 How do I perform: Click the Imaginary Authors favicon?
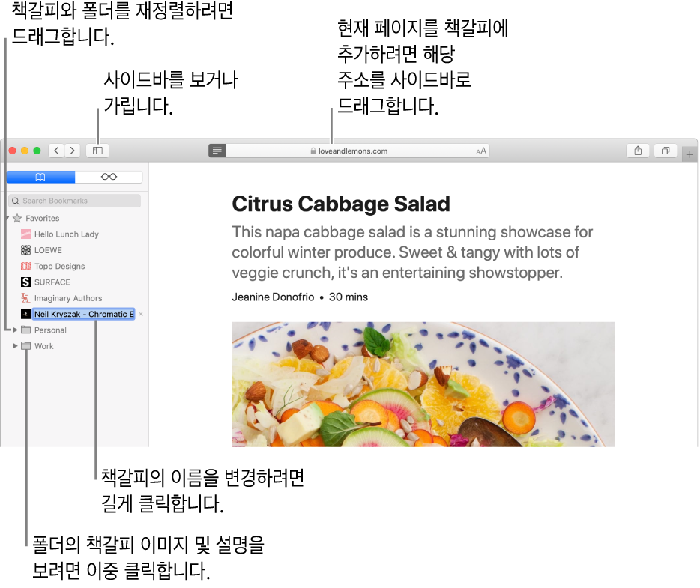[x=26, y=298]
